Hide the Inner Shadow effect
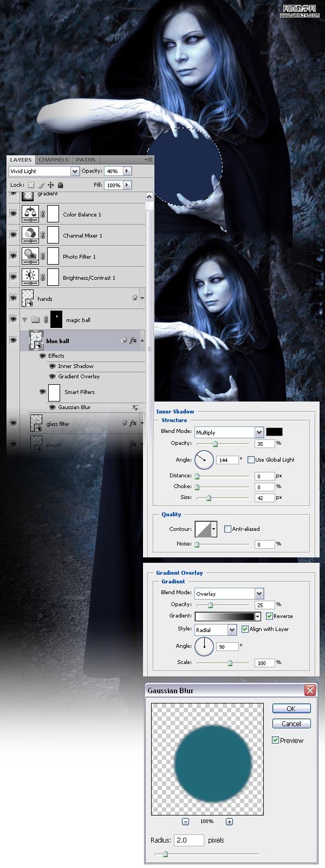325x868 pixels. click(x=53, y=366)
